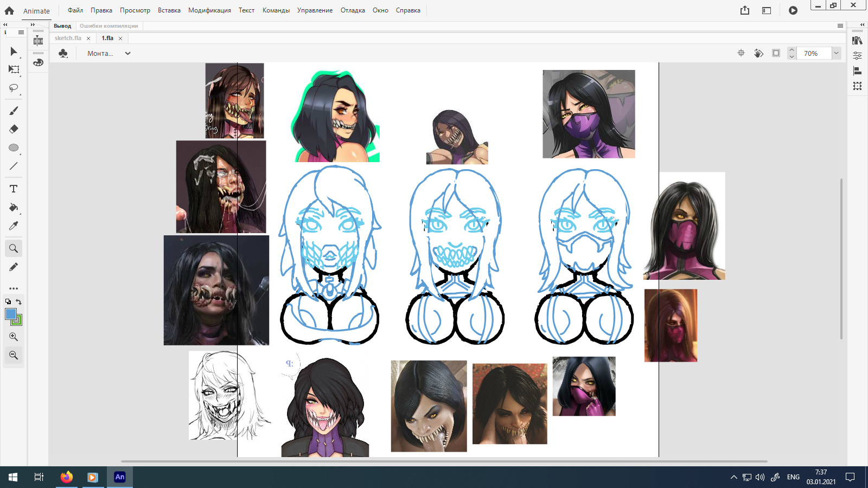
Task: Choose the zoom out minus magnifier
Action: [14, 355]
